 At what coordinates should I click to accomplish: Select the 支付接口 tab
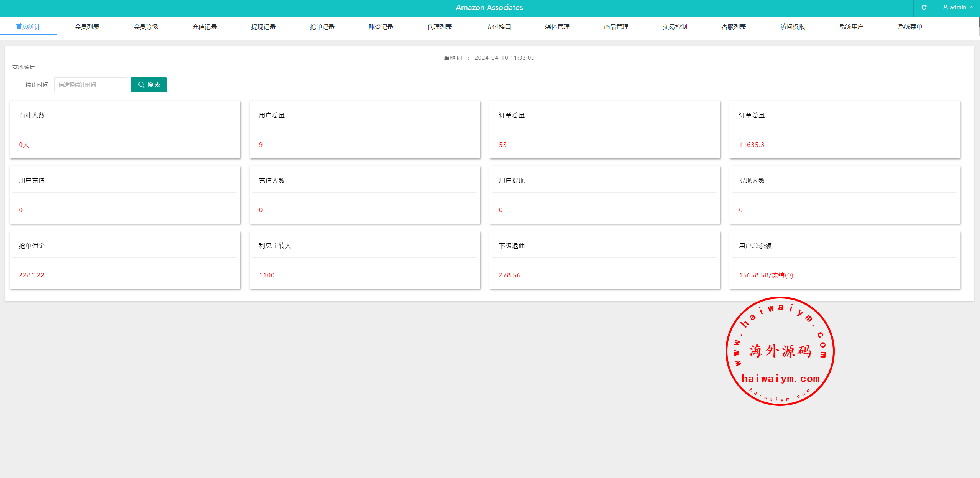click(498, 26)
